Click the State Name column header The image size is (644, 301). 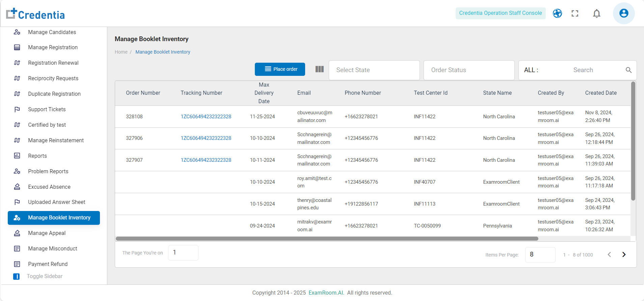[x=497, y=93]
